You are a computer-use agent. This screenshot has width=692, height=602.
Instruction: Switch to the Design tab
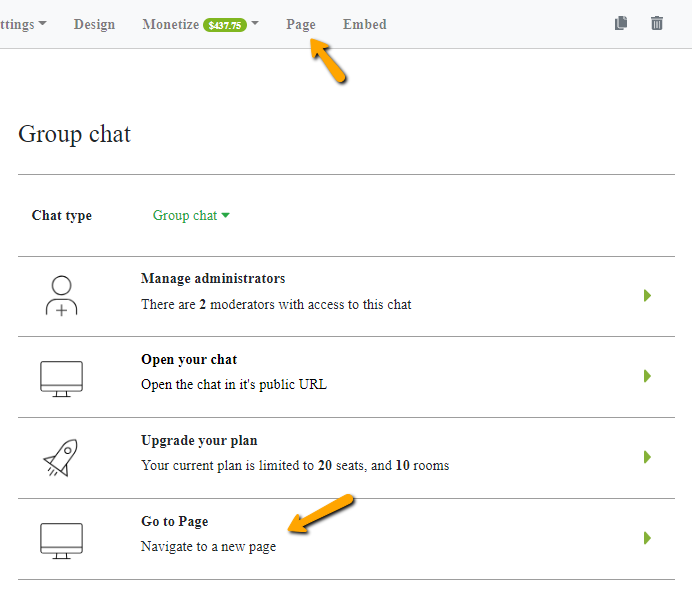point(94,24)
